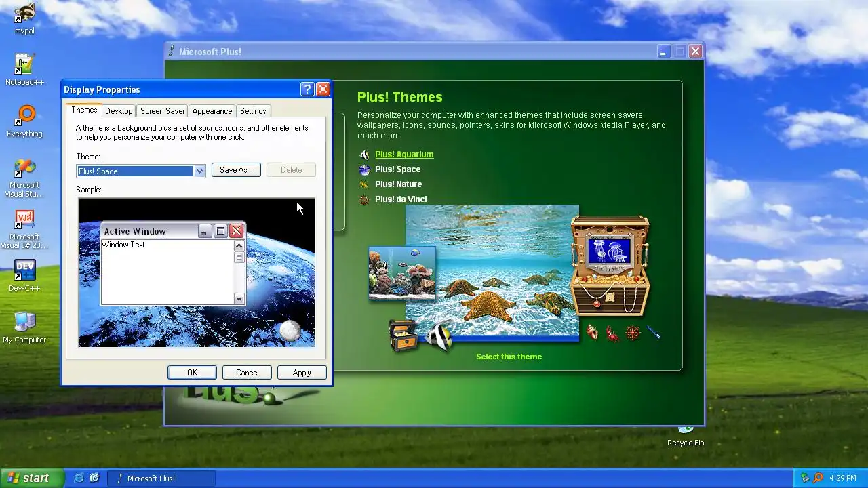Open the Windows start menu
The width and height of the screenshot is (868, 488).
click(x=32, y=478)
